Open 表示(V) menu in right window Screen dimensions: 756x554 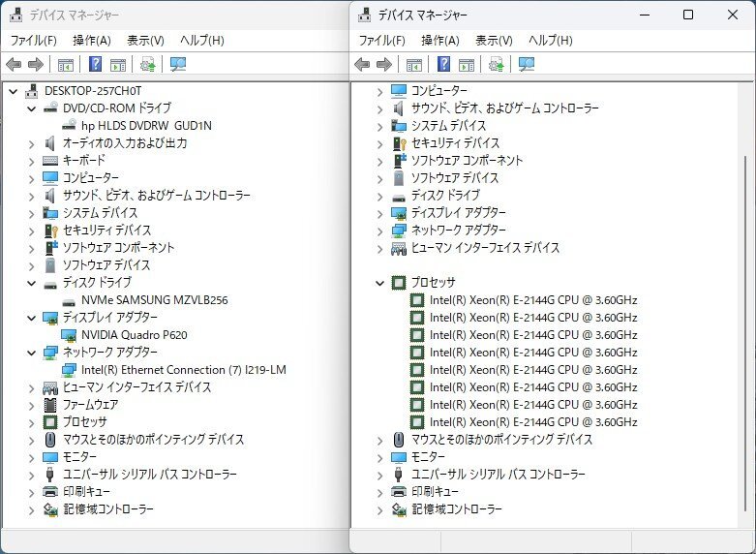pos(494,40)
